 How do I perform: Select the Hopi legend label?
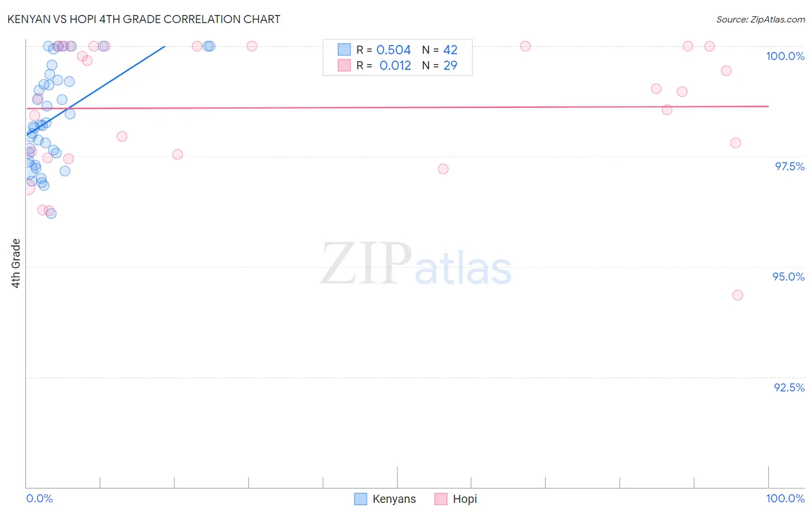(x=465, y=499)
